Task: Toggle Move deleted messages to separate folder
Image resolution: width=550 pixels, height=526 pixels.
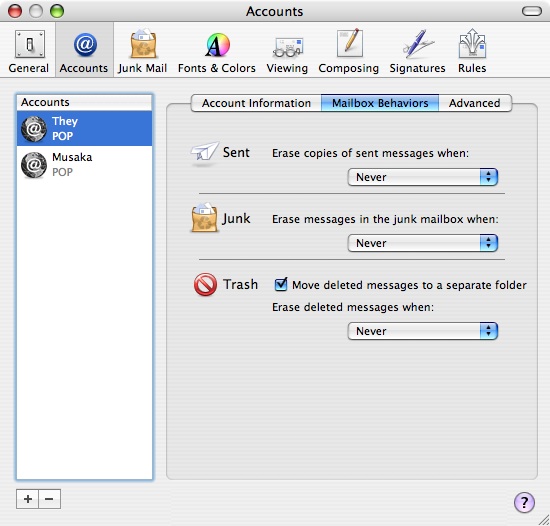Action: click(281, 284)
